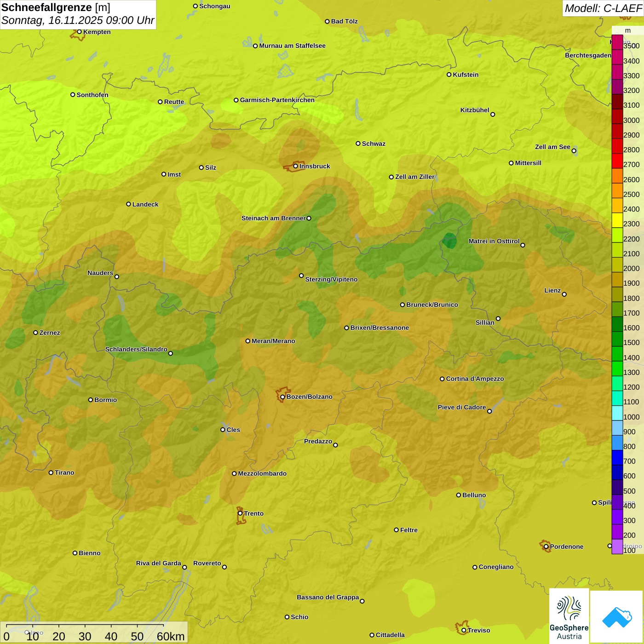Click the Treviso city marker
This screenshot has height=644, width=644.
464,630
